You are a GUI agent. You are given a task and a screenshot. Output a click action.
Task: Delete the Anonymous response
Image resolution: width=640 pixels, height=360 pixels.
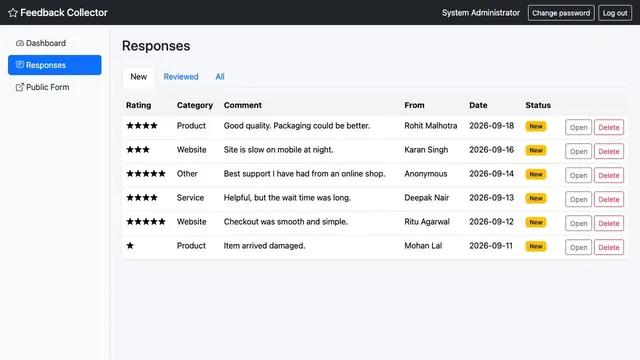point(609,176)
